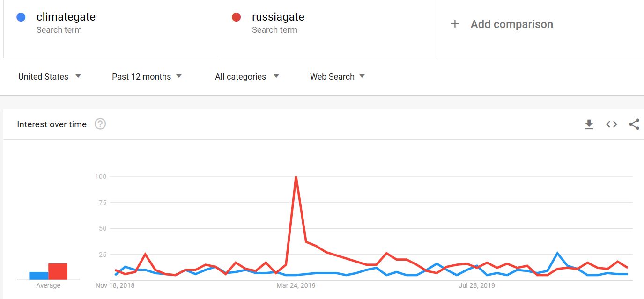Open the embed code icon
The image size is (644, 299).
[612, 124]
